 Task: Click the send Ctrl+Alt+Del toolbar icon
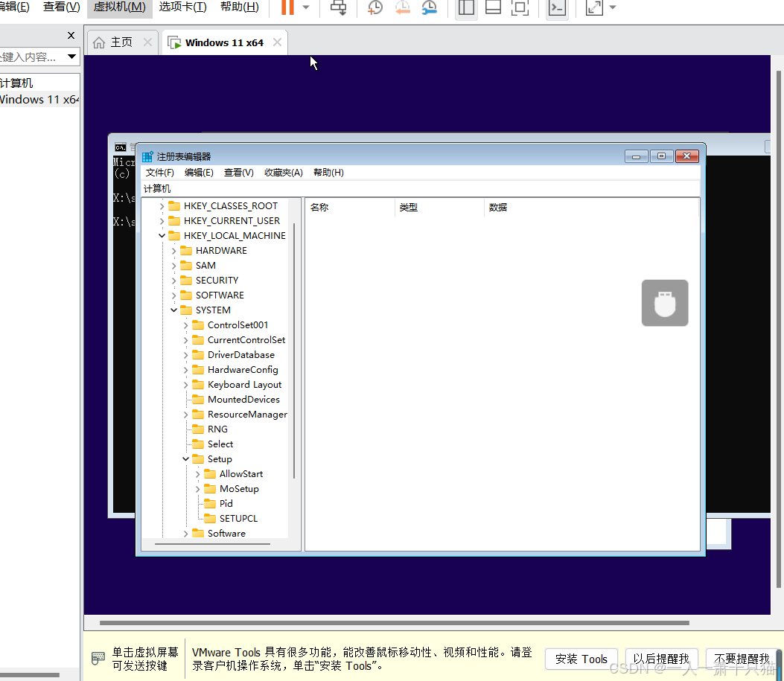point(339,7)
